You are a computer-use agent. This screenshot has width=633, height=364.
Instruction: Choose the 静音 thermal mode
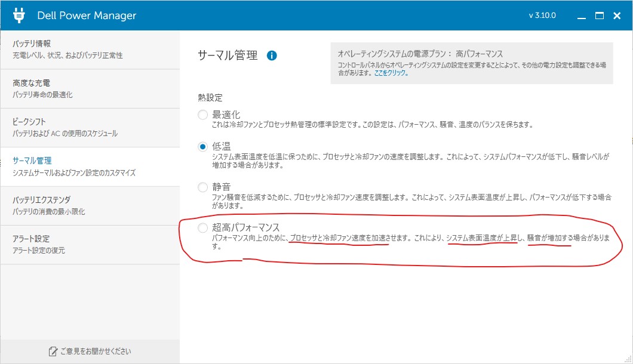coord(203,187)
